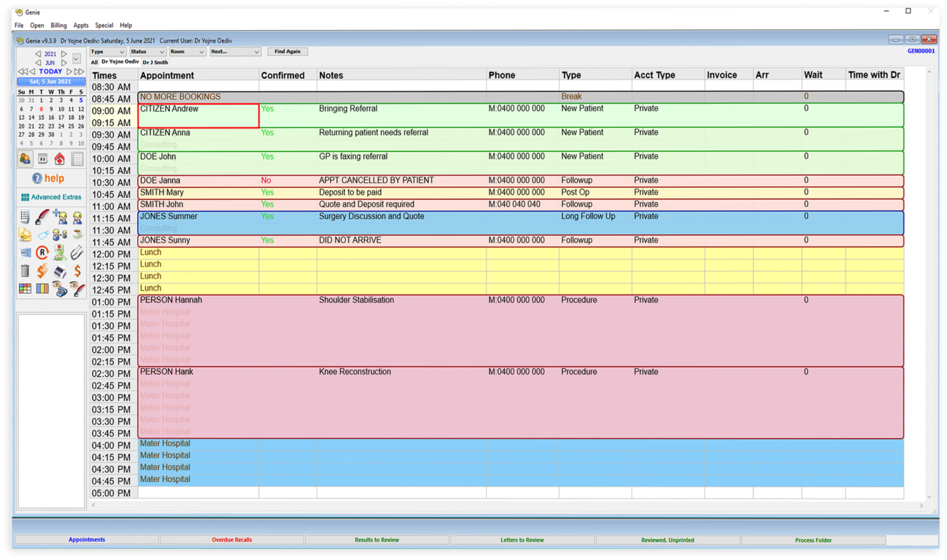Open the Overdue Recalls folder at the bottom
This screenshot has height=560, width=947.
point(232,540)
